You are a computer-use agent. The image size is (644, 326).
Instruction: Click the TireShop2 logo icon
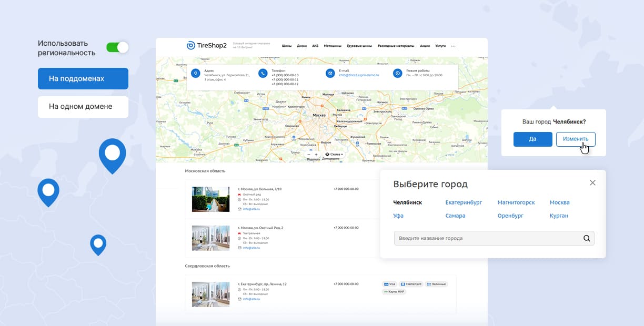click(x=190, y=45)
